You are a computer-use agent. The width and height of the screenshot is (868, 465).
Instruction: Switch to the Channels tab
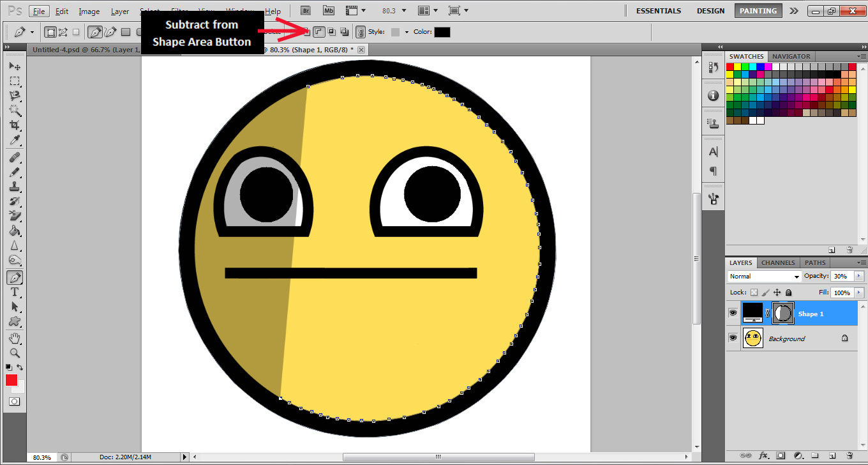click(778, 263)
